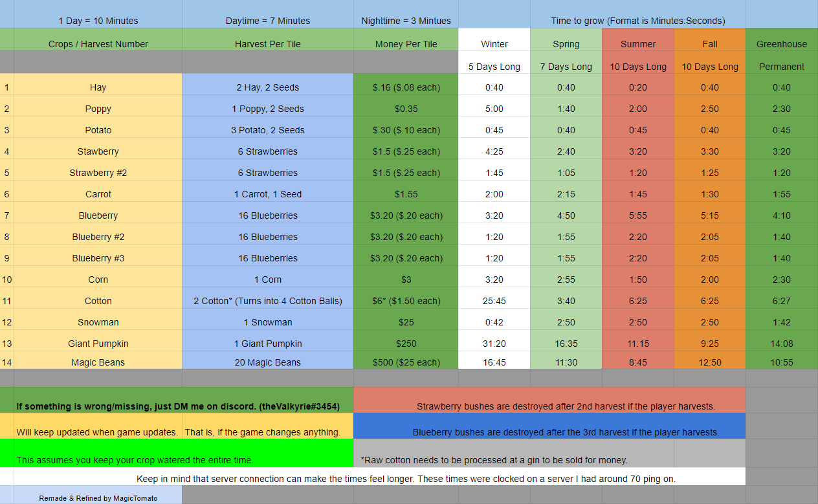Select the 31:20 Giant Pumpkin winter time
This screenshot has height=504, width=818.
coord(494,344)
